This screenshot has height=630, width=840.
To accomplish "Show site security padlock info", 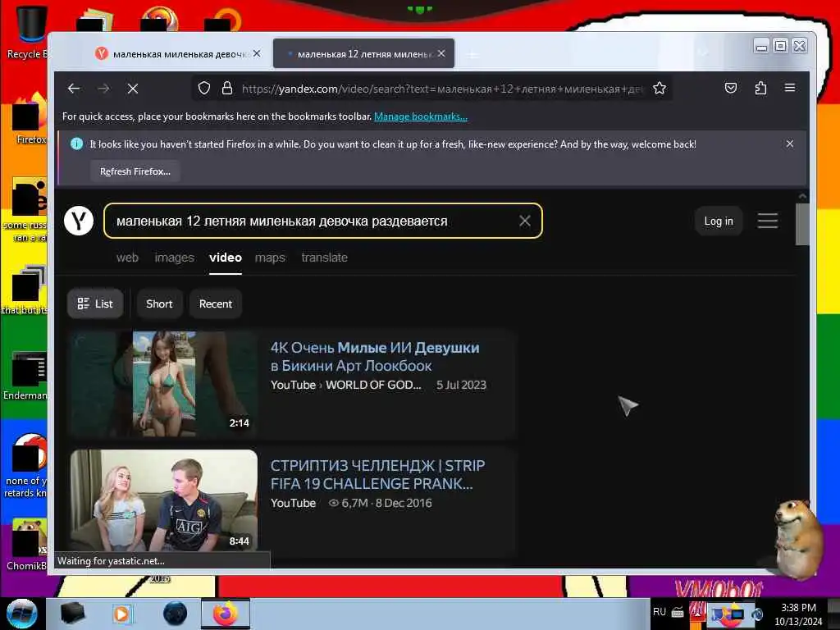I will click(x=227, y=88).
